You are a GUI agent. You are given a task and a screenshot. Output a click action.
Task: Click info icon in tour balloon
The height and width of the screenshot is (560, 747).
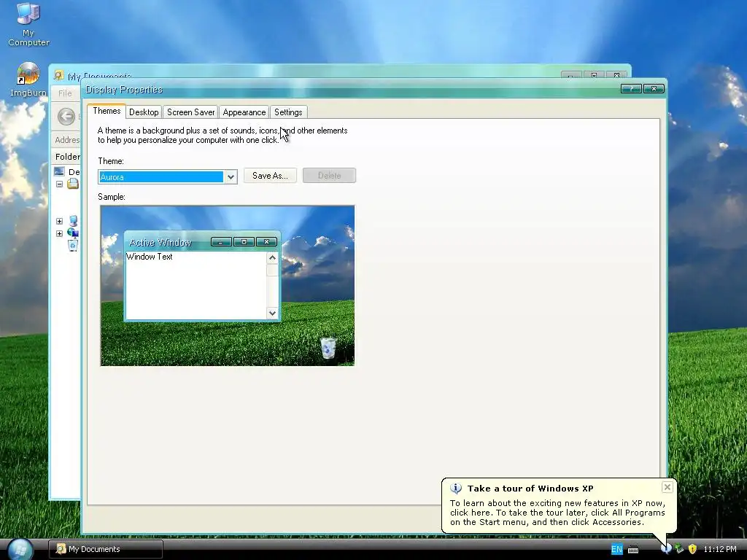pyautogui.click(x=456, y=488)
